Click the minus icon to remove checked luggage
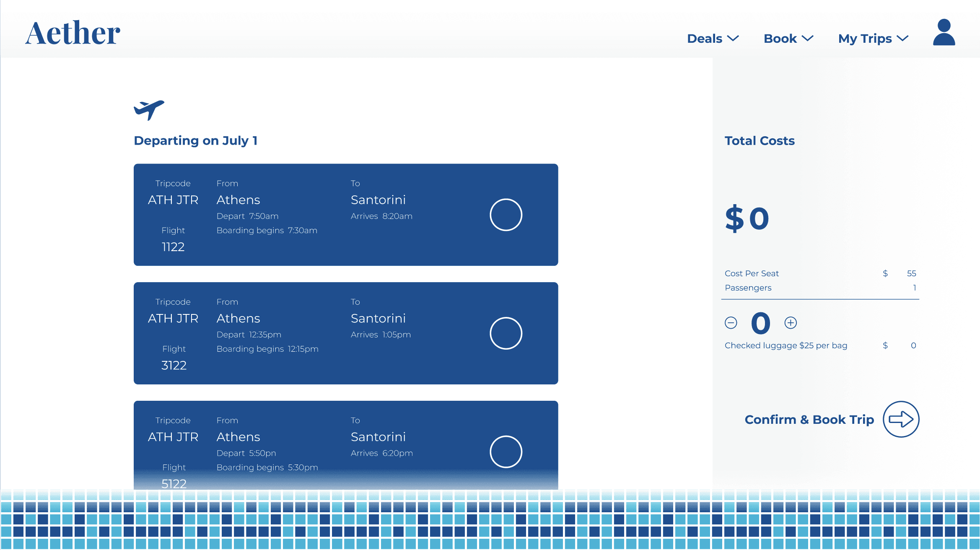This screenshot has width=980, height=550. click(x=731, y=323)
